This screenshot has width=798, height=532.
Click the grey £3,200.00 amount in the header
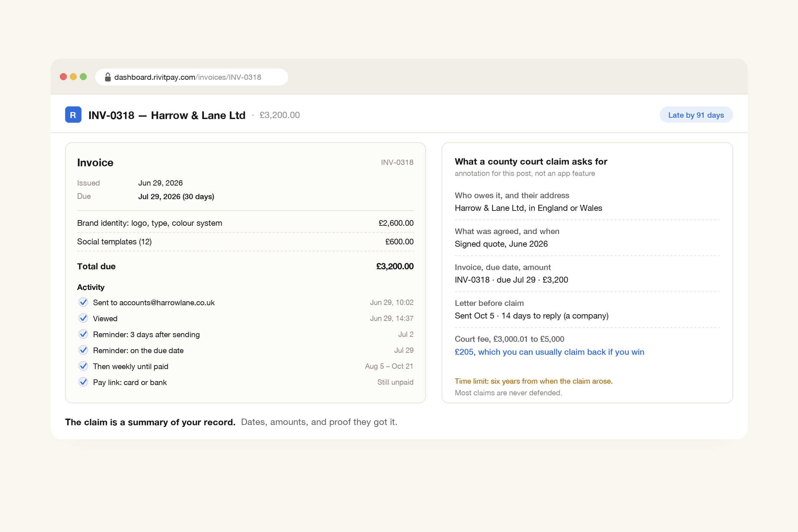tap(280, 115)
